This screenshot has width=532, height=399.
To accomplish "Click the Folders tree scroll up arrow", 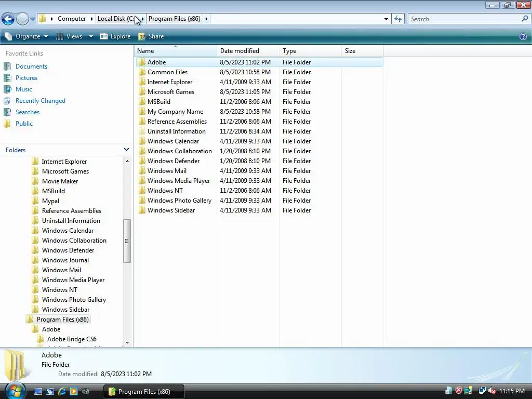I will 127,161.
